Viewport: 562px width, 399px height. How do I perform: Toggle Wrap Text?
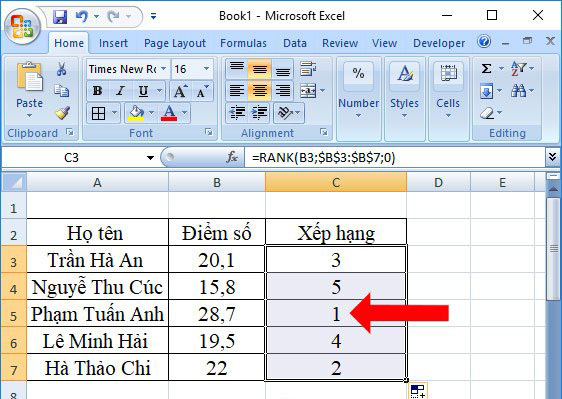308,68
